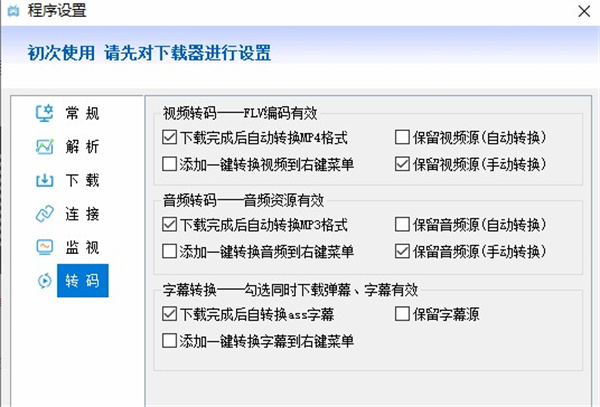Toggle 下载完成后自转换ass字幕
Viewport: 600px width, 407px height.
(169, 314)
